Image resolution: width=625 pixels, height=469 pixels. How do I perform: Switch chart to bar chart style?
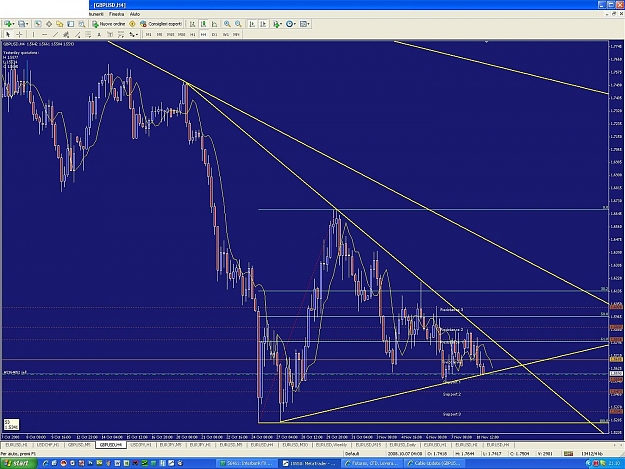point(192,24)
